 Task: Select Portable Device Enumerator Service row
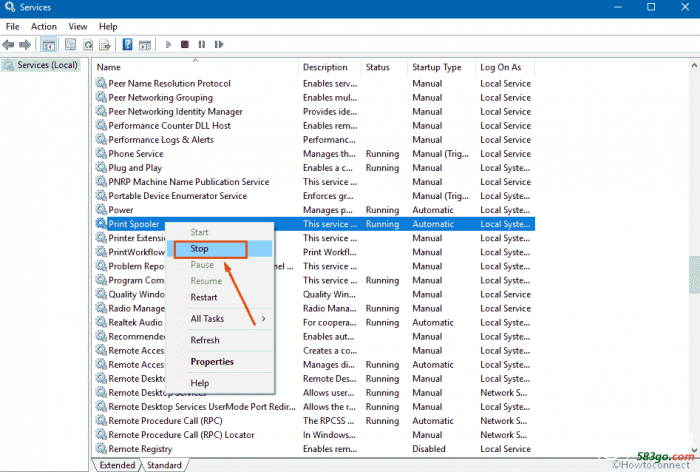[314, 196]
